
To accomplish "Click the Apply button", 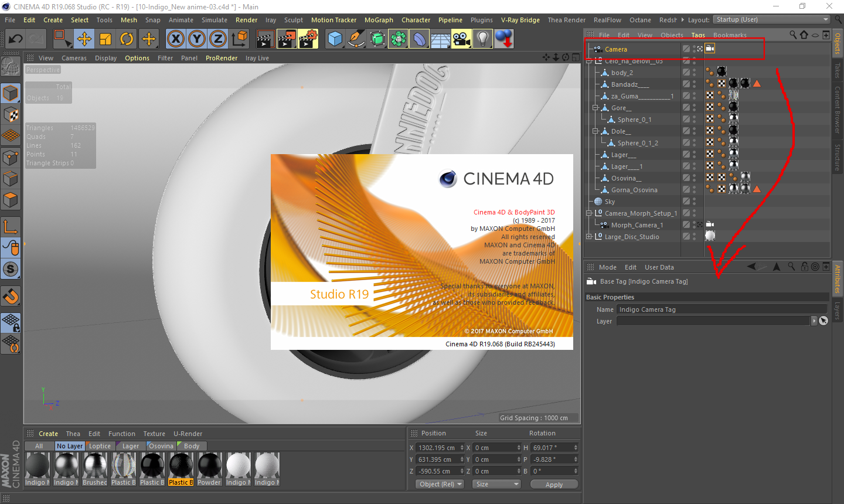I will click(x=554, y=485).
